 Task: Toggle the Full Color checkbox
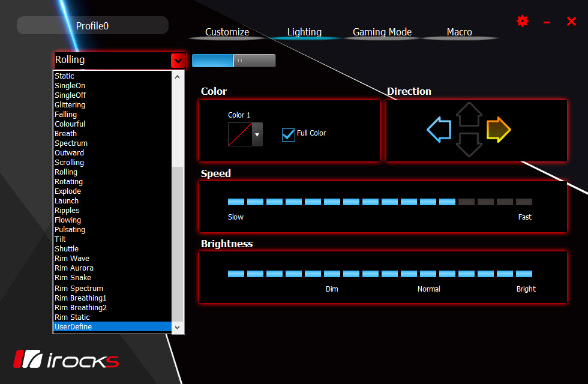click(x=289, y=134)
